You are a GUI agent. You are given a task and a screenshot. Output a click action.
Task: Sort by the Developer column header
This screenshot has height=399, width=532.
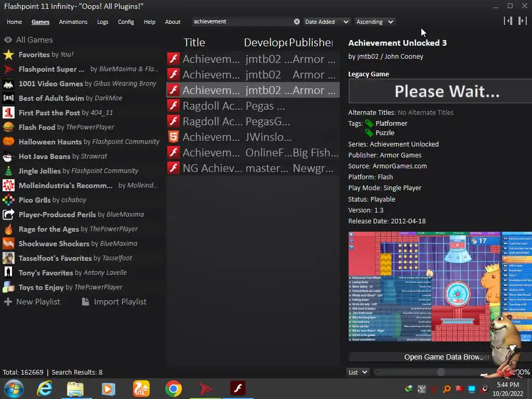coord(265,43)
